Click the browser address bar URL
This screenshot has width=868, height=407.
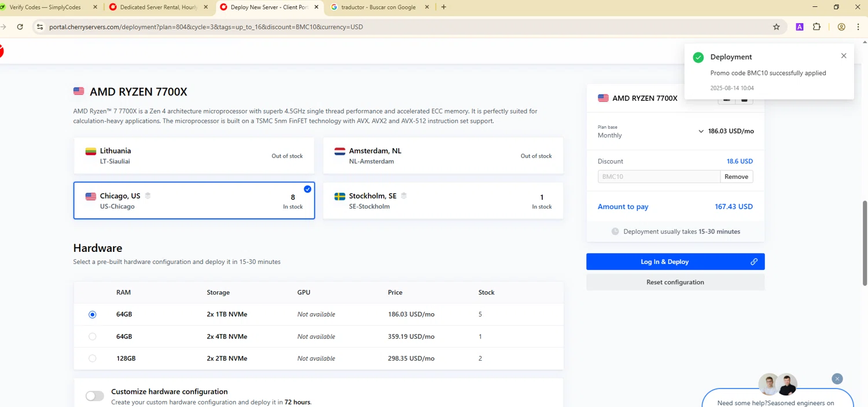coord(206,27)
